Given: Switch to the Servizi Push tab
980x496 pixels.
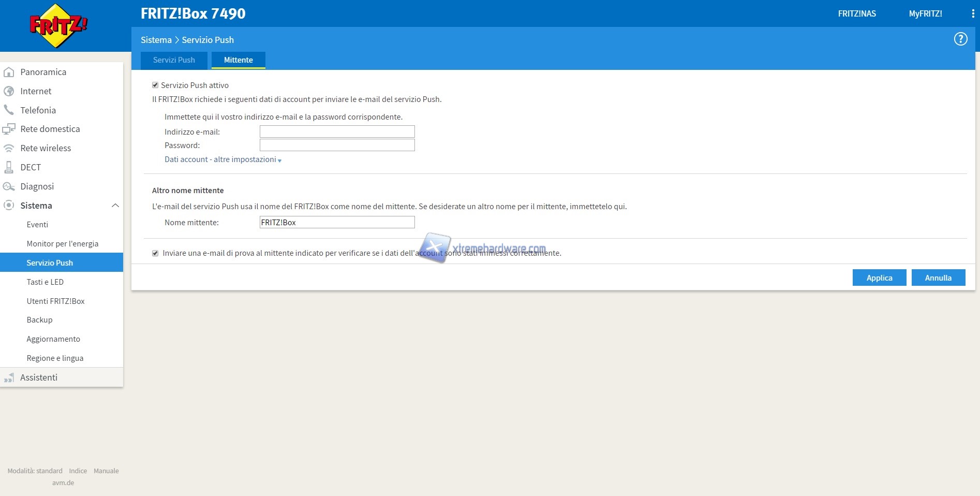Looking at the screenshot, I should click(174, 60).
